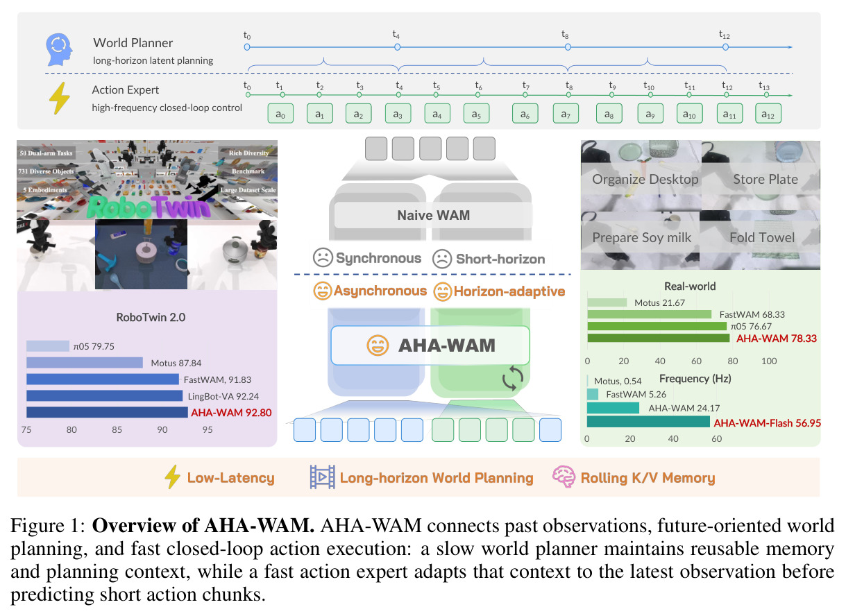Click the Motus 21.67 real-world bar
The image size is (846, 616).
point(607,302)
